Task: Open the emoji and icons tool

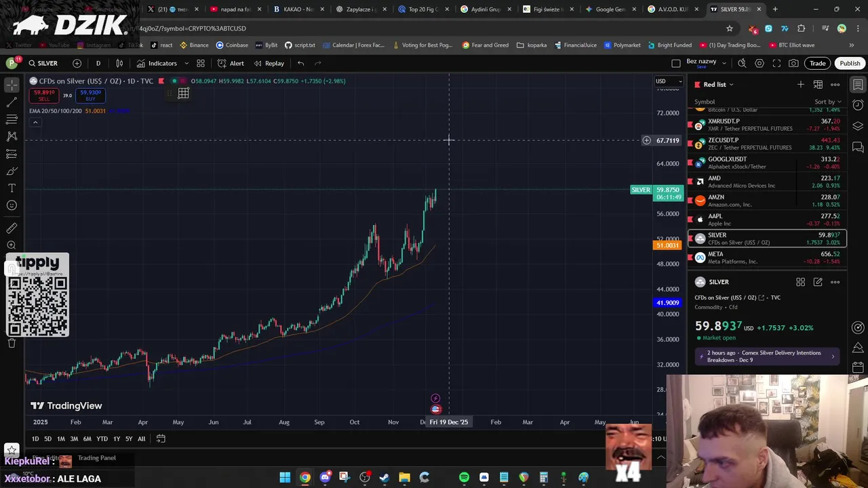Action: click(12, 205)
